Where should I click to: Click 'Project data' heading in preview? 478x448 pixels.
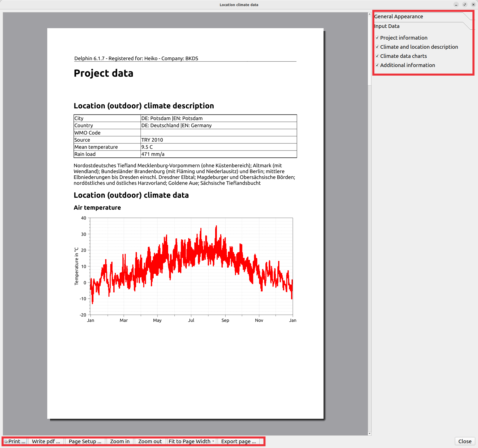point(103,73)
